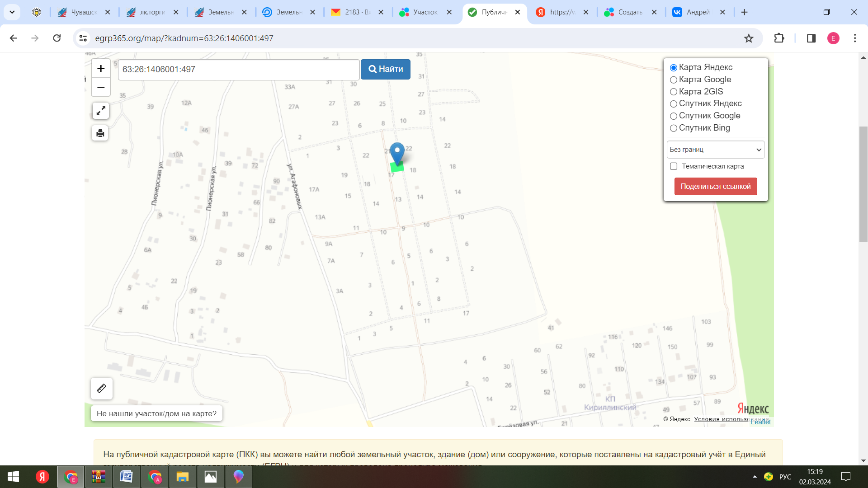The height and width of the screenshot is (488, 868).
Task: Click the print map icon
Action: [x=100, y=133]
